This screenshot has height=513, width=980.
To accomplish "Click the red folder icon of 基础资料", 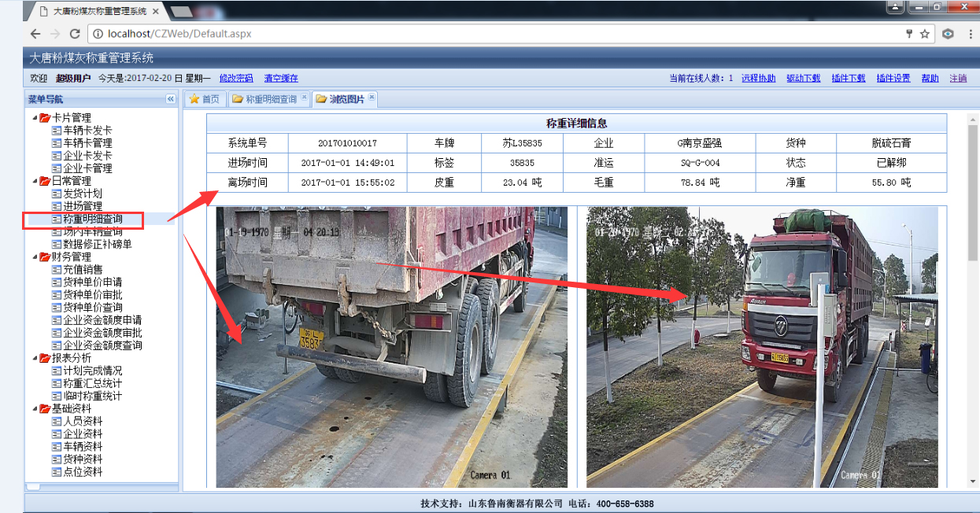I will (45, 408).
